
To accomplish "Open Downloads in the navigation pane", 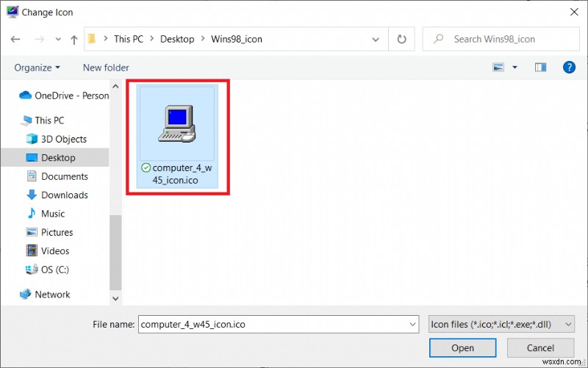I will pos(65,195).
